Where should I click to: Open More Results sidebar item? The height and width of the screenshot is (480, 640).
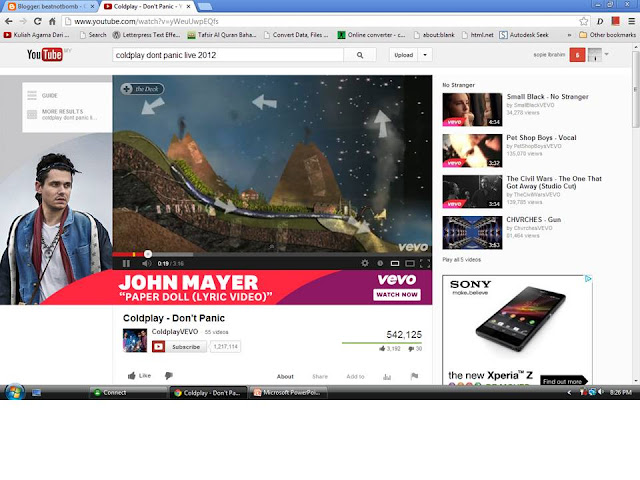pos(62,114)
